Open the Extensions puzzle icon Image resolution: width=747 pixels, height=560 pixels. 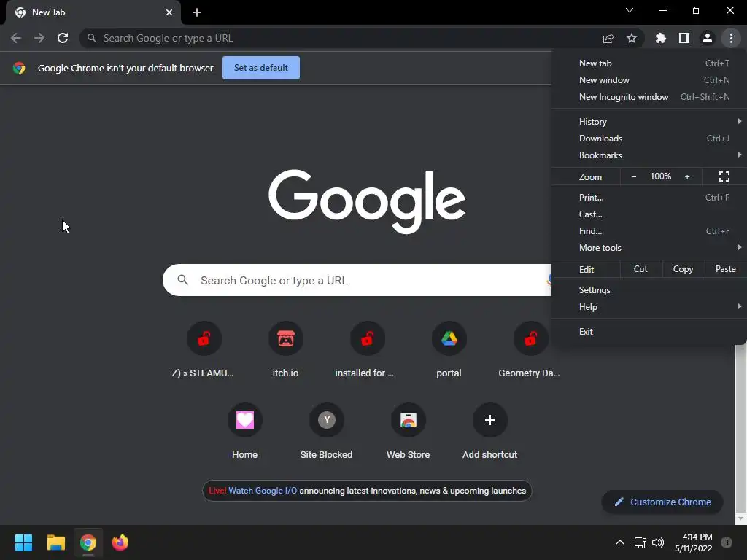pyautogui.click(x=661, y=38)
